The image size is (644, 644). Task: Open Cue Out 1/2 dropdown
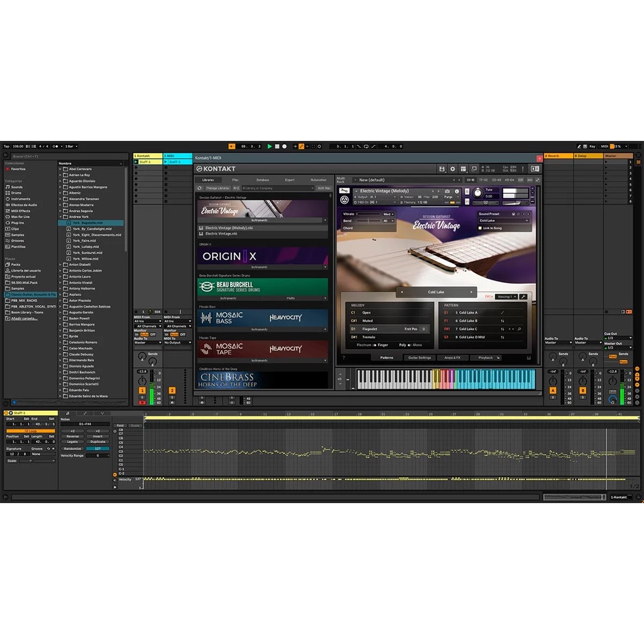click(x=618, y=338)
